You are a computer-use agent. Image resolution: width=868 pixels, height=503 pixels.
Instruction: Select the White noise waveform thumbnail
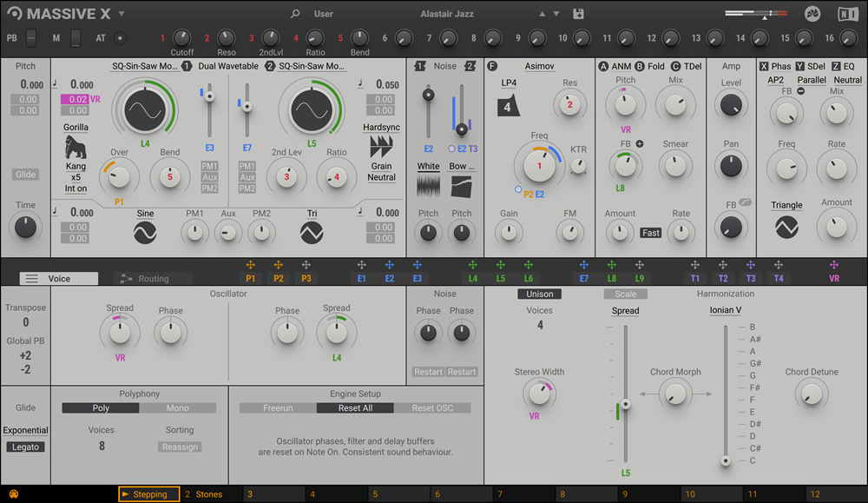(428, 186)
